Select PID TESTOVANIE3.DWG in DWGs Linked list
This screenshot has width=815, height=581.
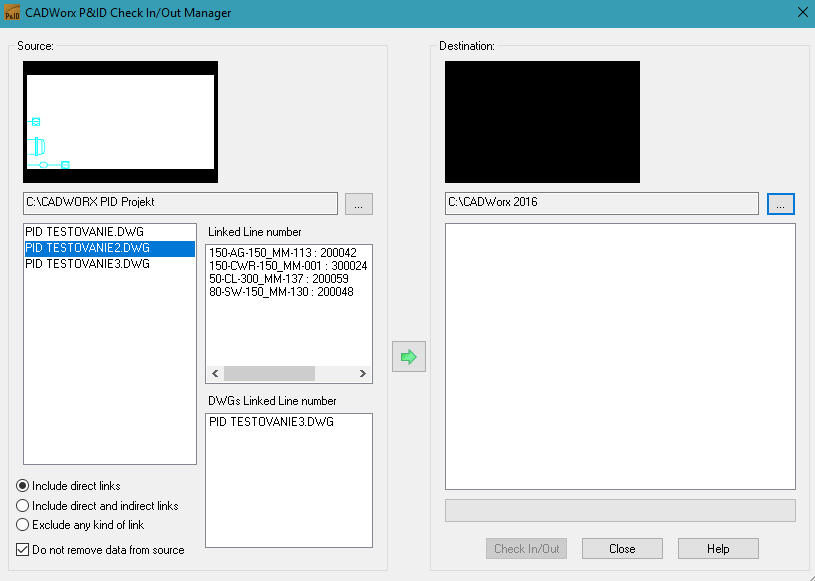[x=271, y=422]
